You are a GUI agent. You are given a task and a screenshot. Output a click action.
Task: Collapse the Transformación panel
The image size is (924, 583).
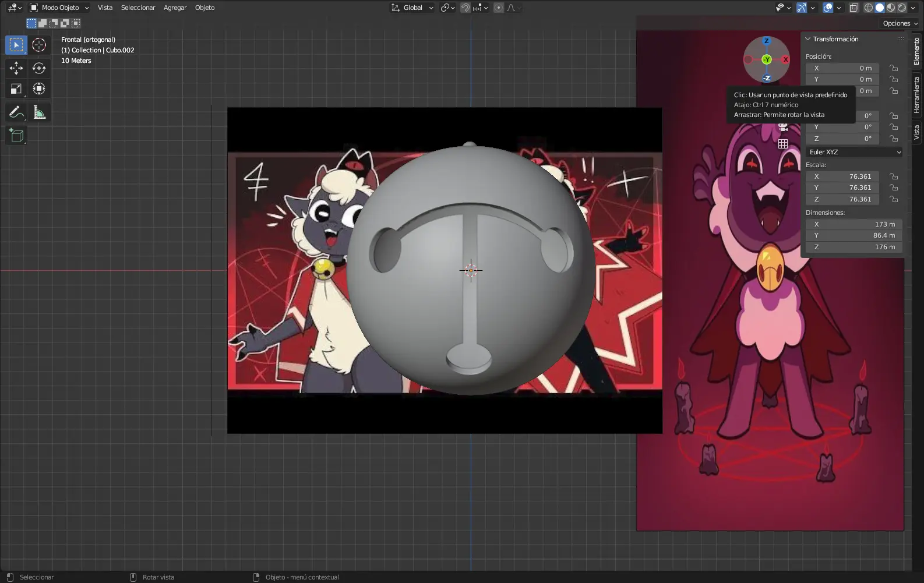click(808, 39)
